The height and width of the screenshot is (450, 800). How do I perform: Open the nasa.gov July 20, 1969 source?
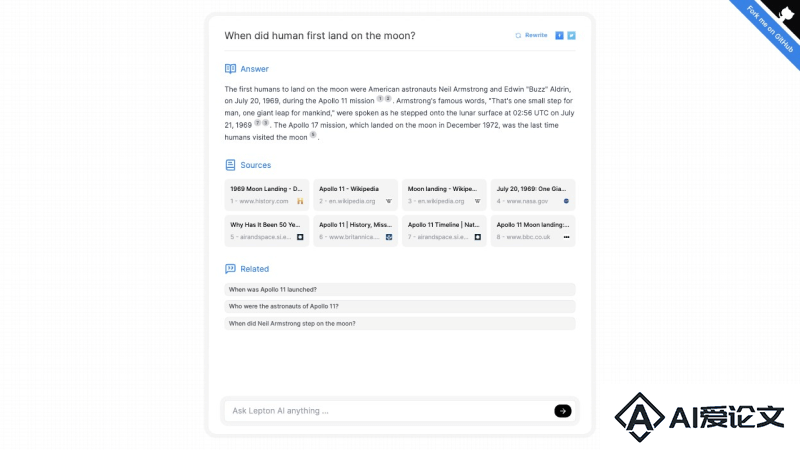pyautogui.click(x=533, y=195)
